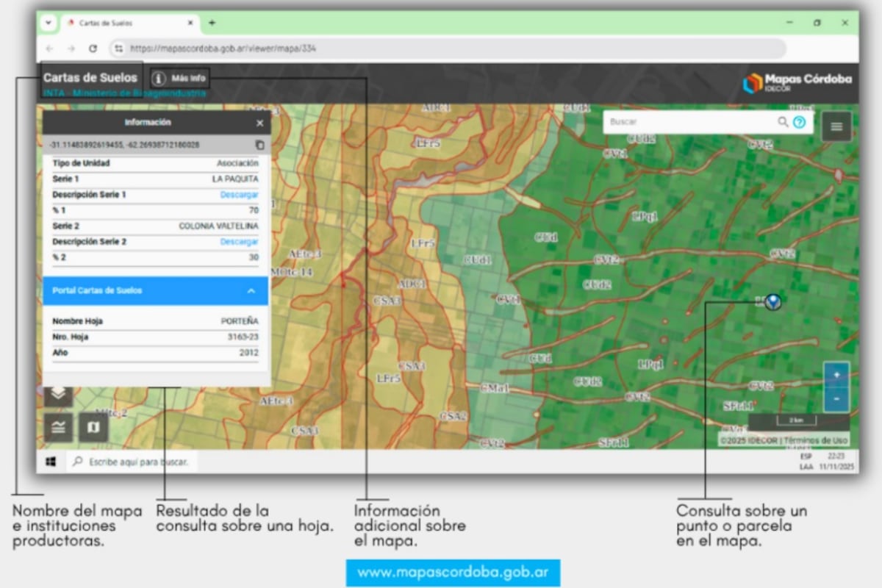Image resolution: width=882 pixels, height=588 pixels.
Task: Click the Mapas Córdoba logo
Action: coord(797,82)
